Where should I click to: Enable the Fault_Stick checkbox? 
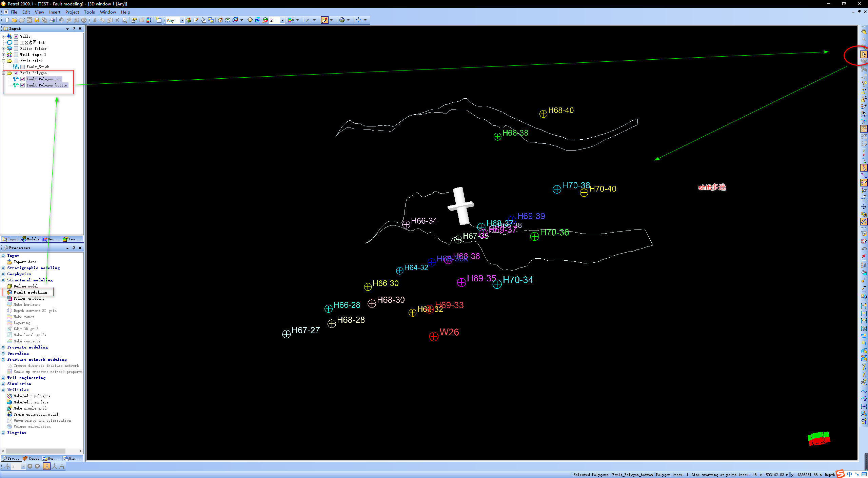[x=23, y=67]
